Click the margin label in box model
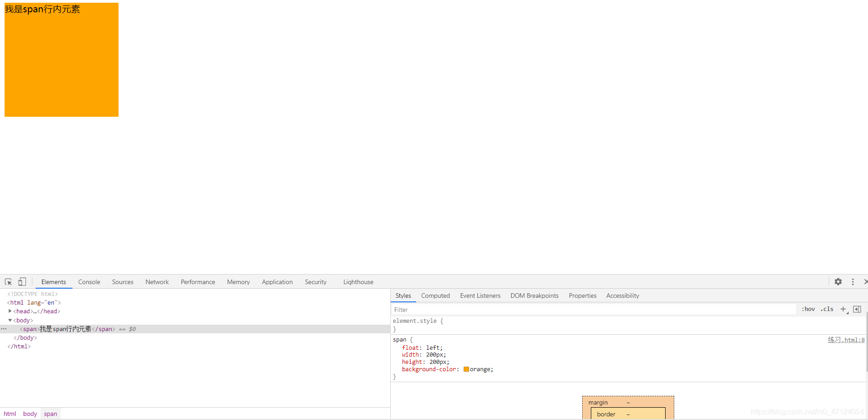 coord(598,402)
